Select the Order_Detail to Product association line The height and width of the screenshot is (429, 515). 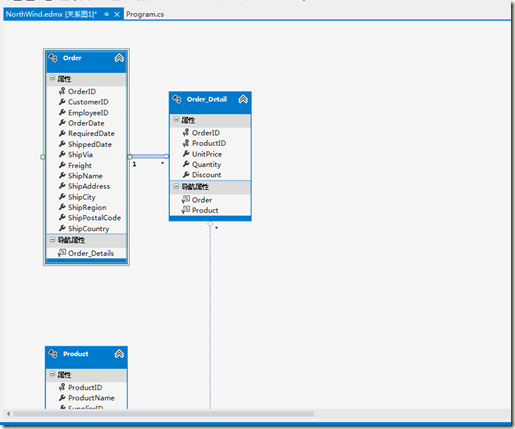210,317
